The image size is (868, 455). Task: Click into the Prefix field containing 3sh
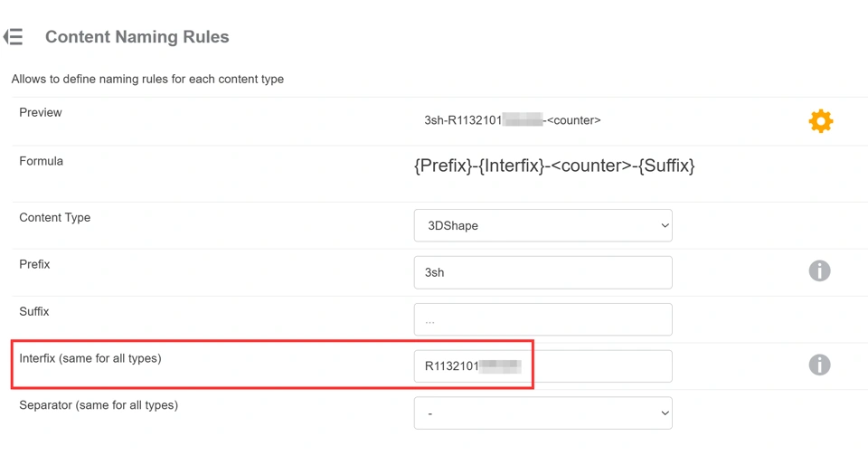[542, 272]
